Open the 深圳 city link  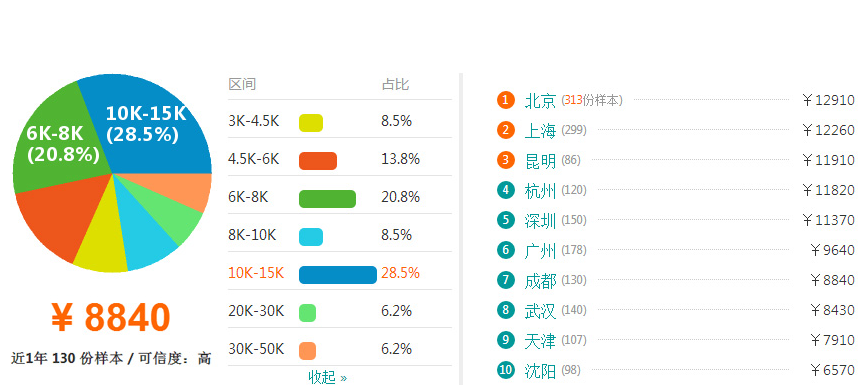tap(540, 220)
